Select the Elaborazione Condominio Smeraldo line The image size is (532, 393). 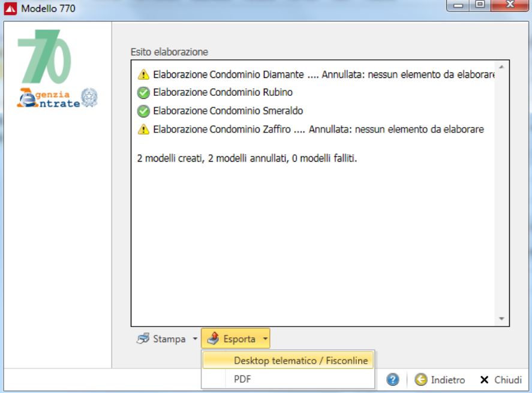coord(220,111)
